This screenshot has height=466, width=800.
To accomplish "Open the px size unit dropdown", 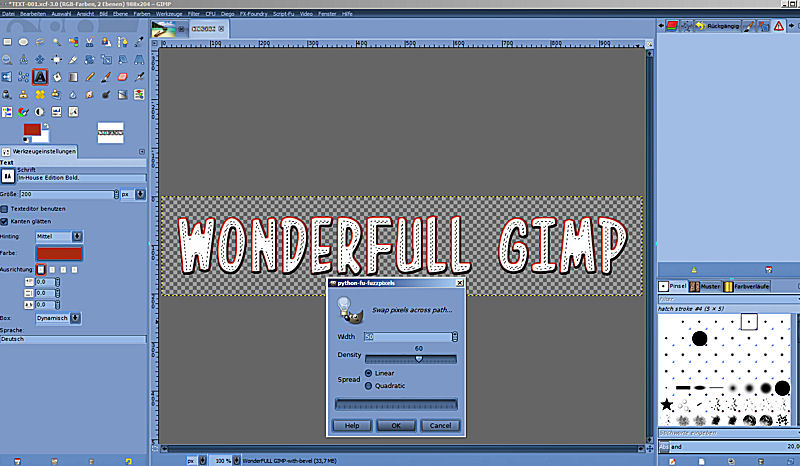I will pyautogui.click(x=133, y=194).
